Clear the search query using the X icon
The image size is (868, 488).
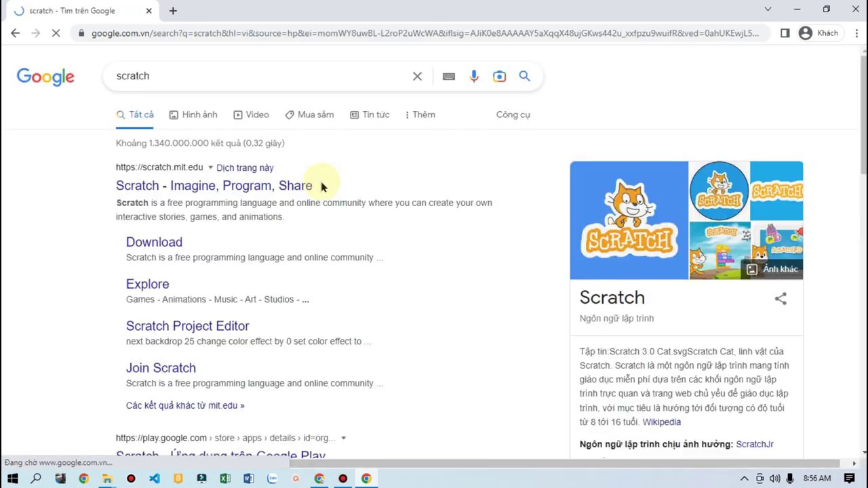tap(417, 76)
